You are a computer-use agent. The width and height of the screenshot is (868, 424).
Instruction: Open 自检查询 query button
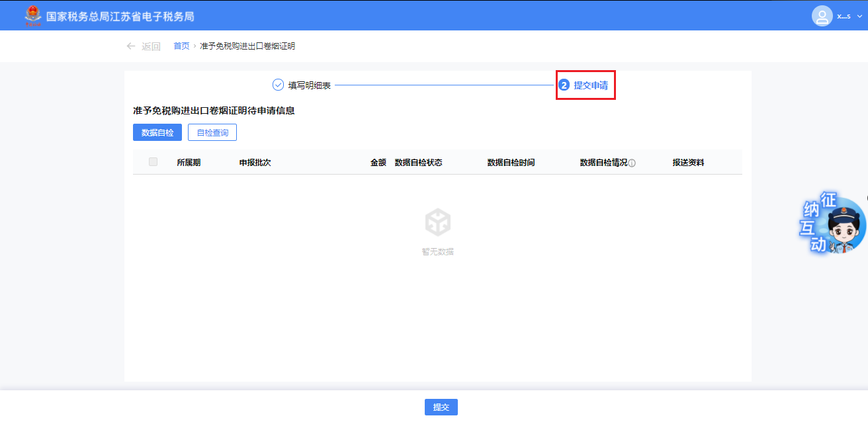click(212, 132)
